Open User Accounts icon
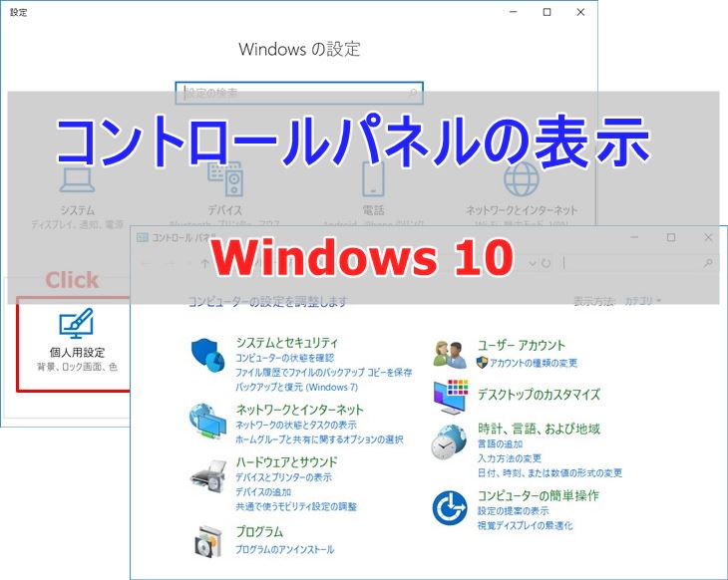 [x=450, y=355]
